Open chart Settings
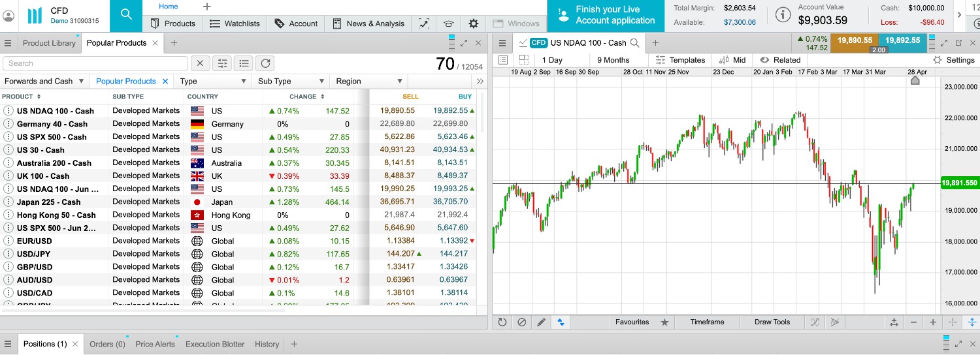This screenshot has width=980, height=355. click(x=954, y=60)
